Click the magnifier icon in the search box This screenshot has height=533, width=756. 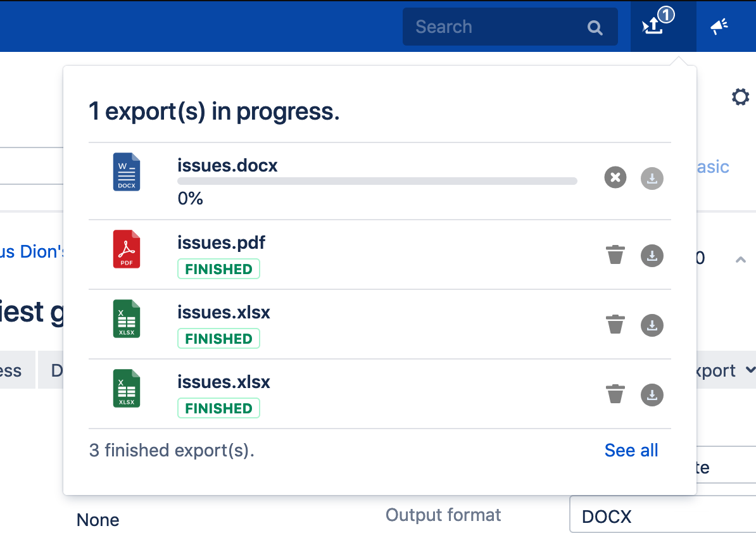[x=595, y=27]
